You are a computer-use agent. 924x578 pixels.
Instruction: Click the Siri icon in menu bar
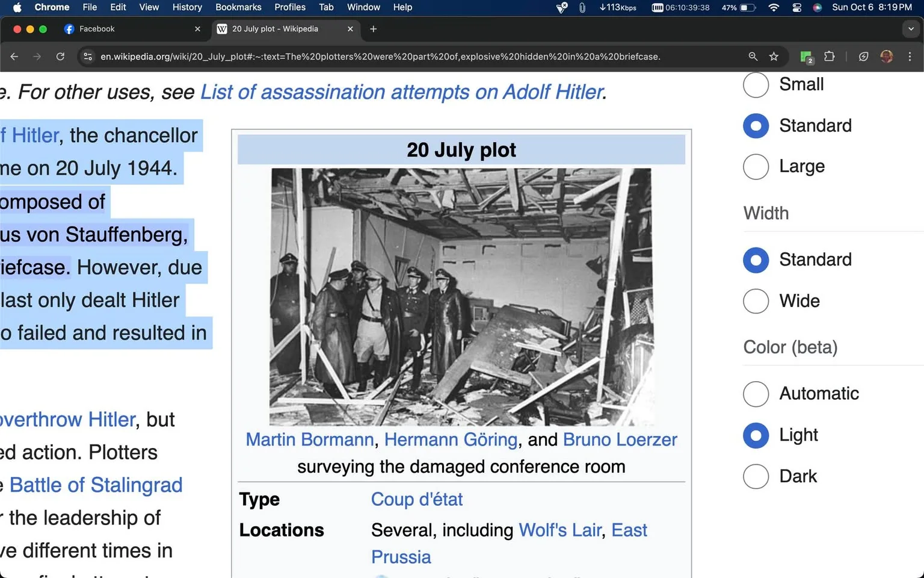click(818, 7)
